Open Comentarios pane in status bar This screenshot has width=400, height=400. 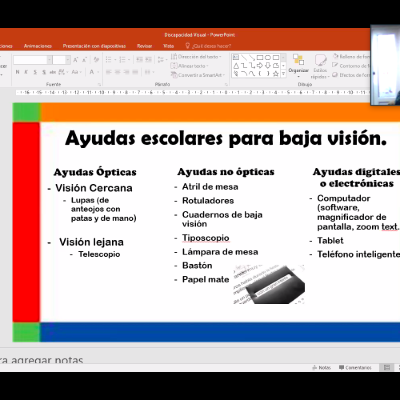coord(355,367)
